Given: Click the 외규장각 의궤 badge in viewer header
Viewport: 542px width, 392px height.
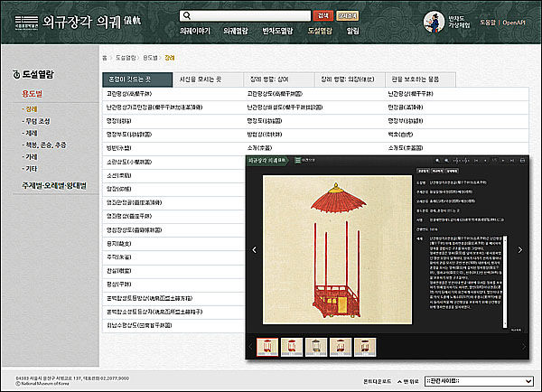Looking at the screenshot, I should point(267,160).
